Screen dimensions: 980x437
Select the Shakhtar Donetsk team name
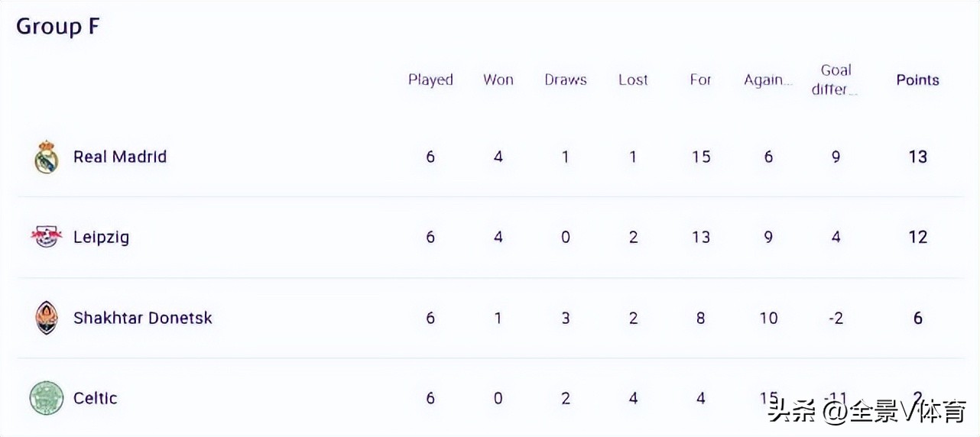143,318
